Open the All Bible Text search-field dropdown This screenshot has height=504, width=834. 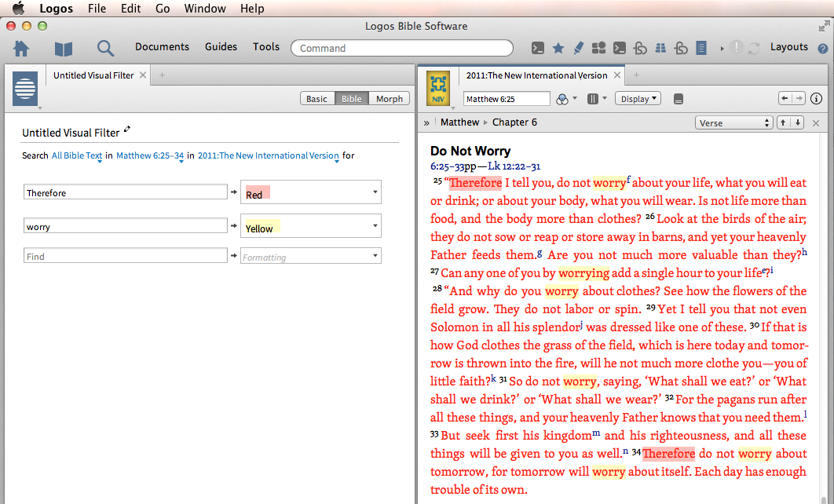(77, 155)
